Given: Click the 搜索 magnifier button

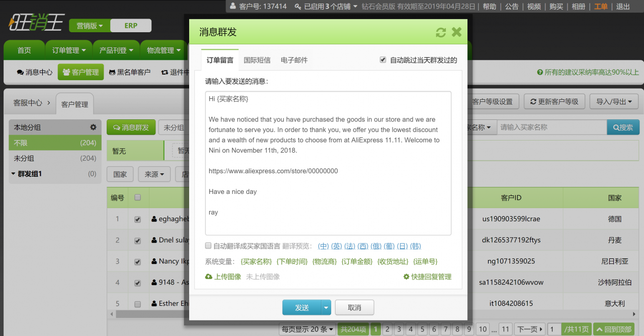Looking at the screenshot, I should pyautogui.click(x=623, y=127).
